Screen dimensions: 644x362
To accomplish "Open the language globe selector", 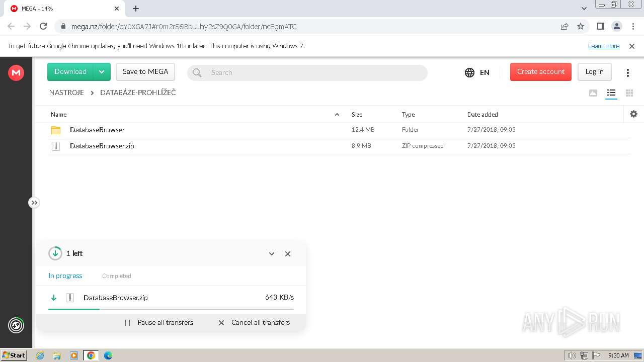I will pos(477,72).
